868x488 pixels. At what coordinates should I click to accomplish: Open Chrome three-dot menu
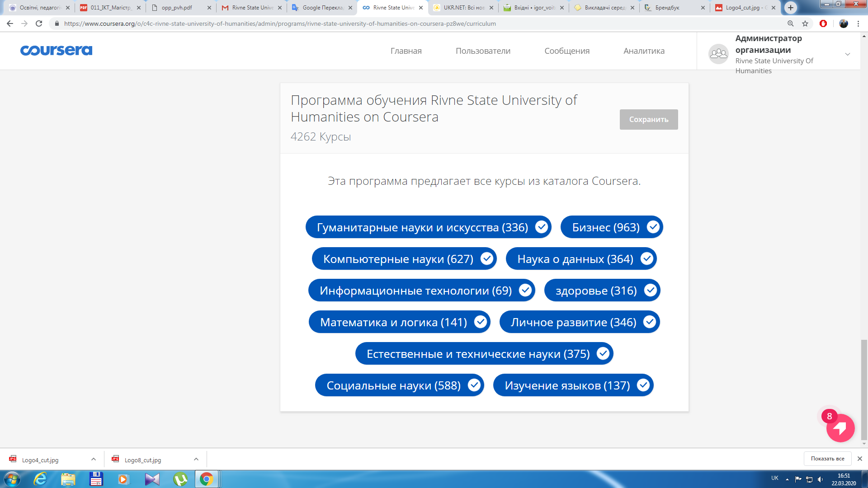[x=858, y=23]
